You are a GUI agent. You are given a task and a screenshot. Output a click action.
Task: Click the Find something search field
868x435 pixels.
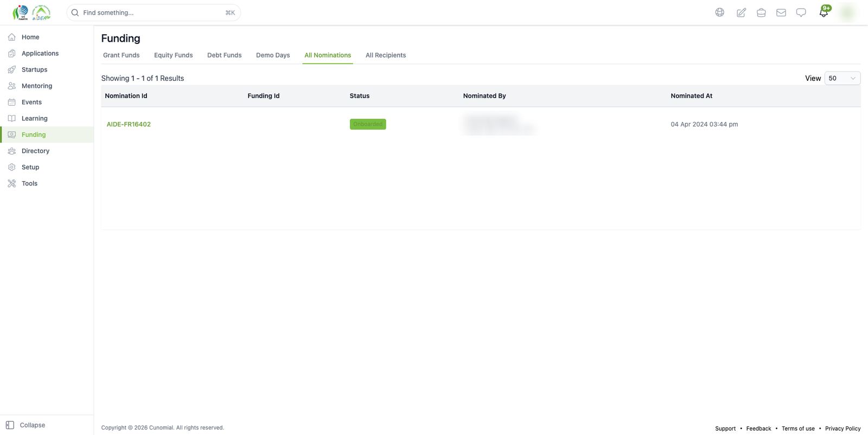154,12
